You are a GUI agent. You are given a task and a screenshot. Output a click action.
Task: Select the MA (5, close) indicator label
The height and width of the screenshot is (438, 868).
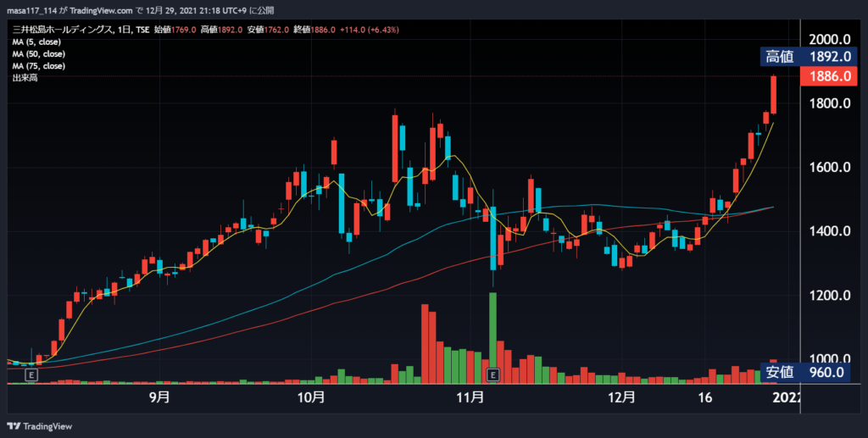pyautogui.click(x=36, y=42)
